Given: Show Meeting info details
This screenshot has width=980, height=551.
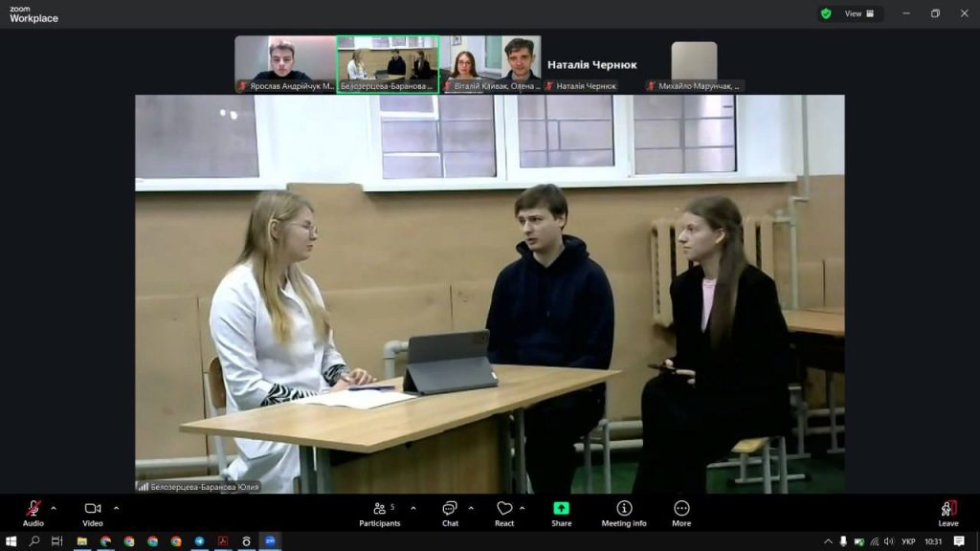Looking at the screenshot, I should pos(624,513).
